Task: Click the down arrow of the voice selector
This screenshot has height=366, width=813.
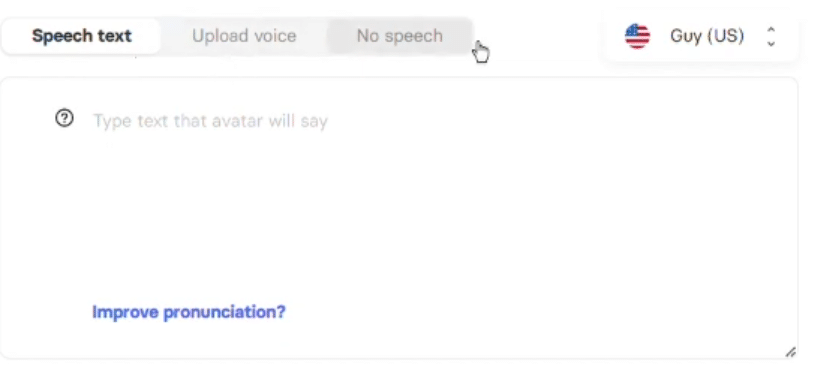Action: (771, 44)
